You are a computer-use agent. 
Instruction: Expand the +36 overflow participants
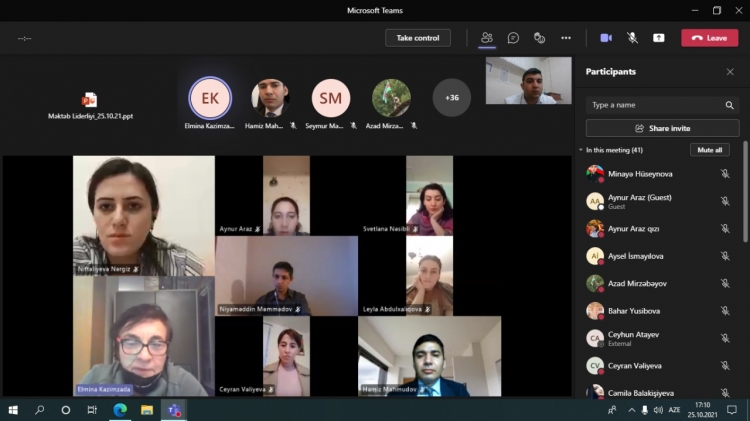point(452,98)
